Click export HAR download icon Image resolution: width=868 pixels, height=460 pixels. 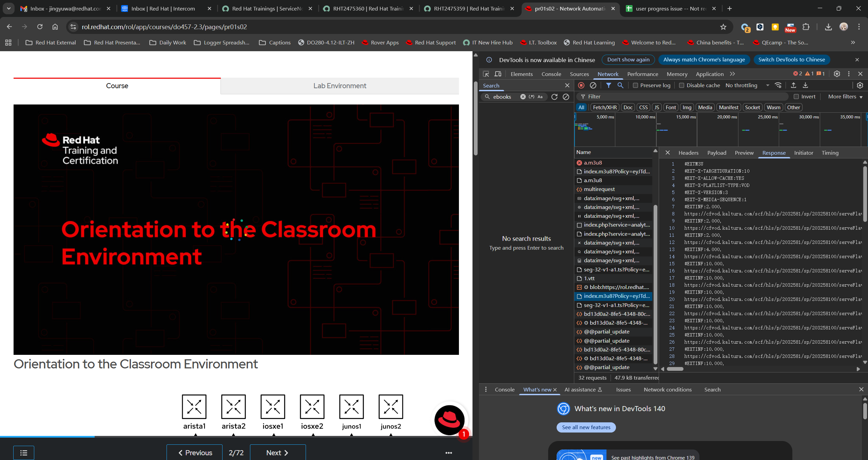tap(805, 85)
